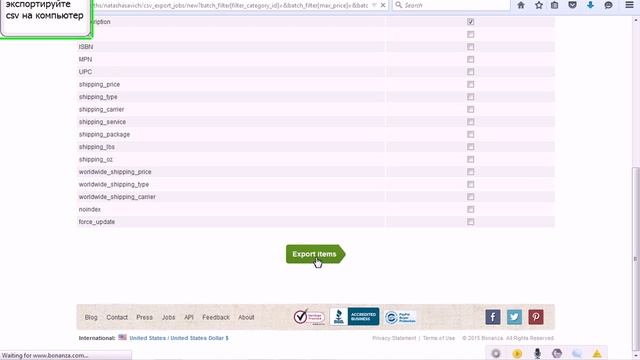Open the bookmarks list clipboard icon
This screenshot has width=640, height=360.
554,5
